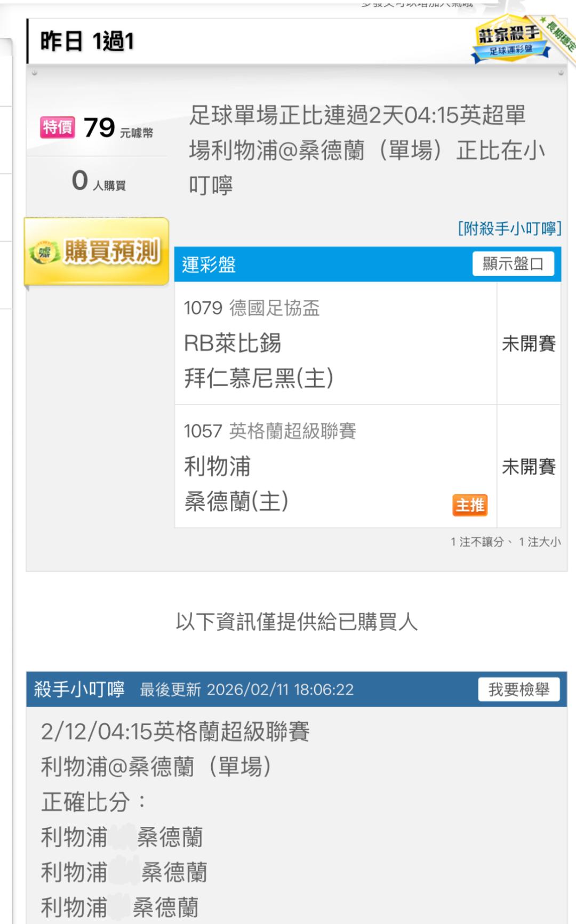The width and height of the screenshot is (576, 924).
Task: Click the 0 人購買 purchase count
Action: 98,181
